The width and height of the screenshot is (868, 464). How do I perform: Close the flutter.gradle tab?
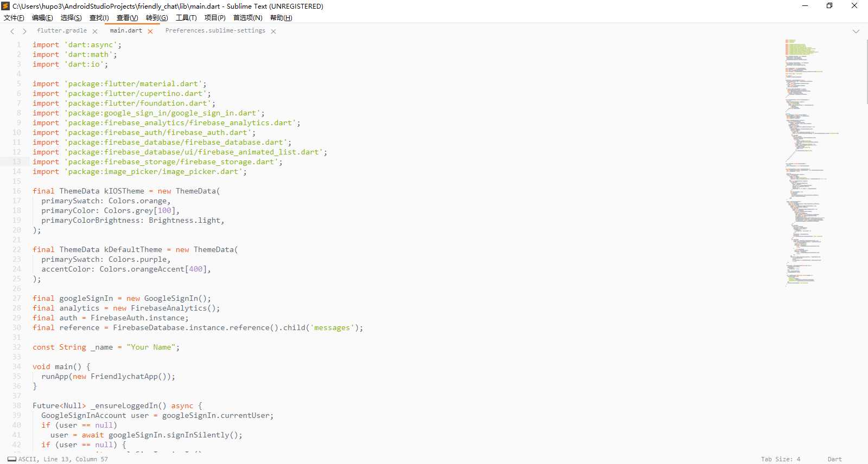(x=95, y=31)
